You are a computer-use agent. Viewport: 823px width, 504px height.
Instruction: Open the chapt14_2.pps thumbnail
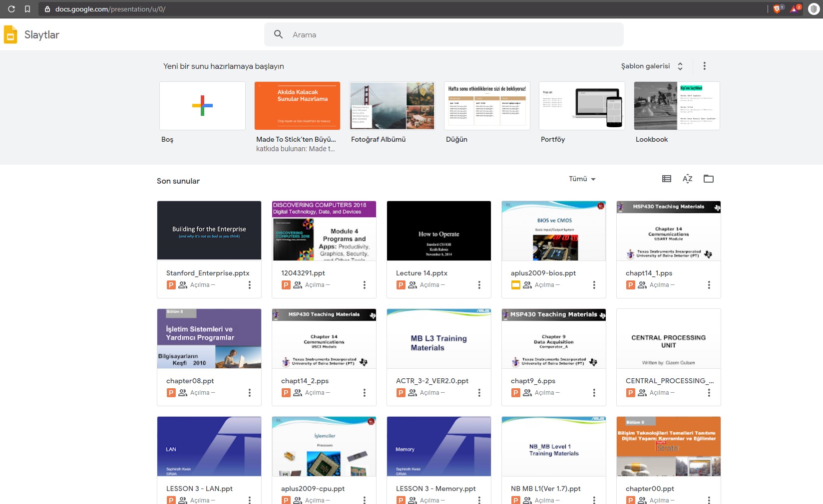tap(324, 338)
